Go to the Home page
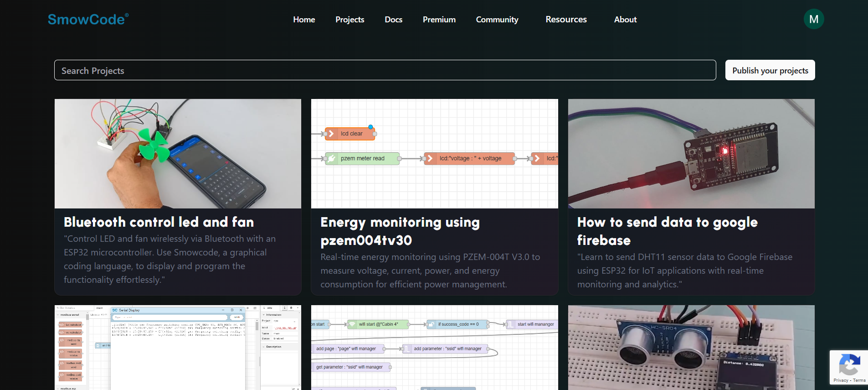The width and height of the screenshot is (868, 390). point(304,20)
